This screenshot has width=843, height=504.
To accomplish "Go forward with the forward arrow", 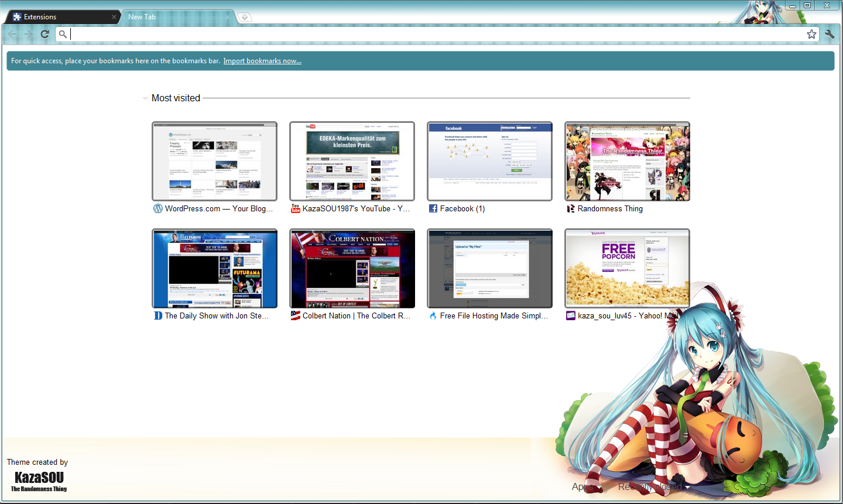I will coord(28,34).
